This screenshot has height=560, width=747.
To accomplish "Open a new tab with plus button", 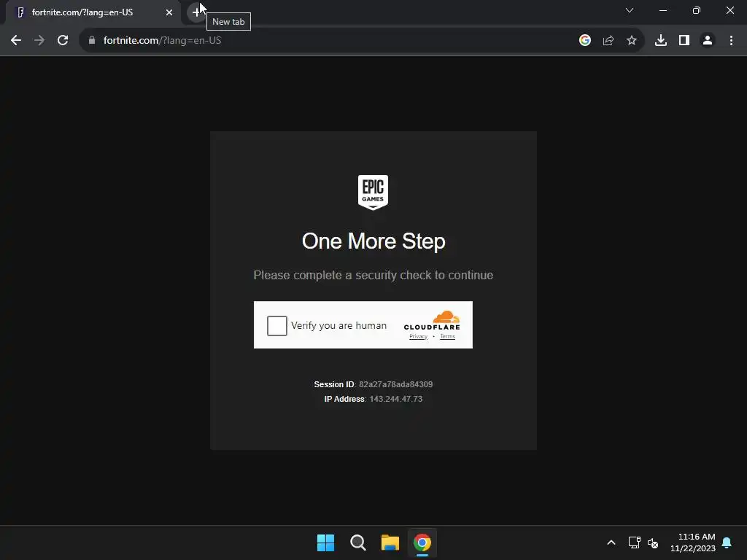I will pyautogui.click(x=196, y=12).
